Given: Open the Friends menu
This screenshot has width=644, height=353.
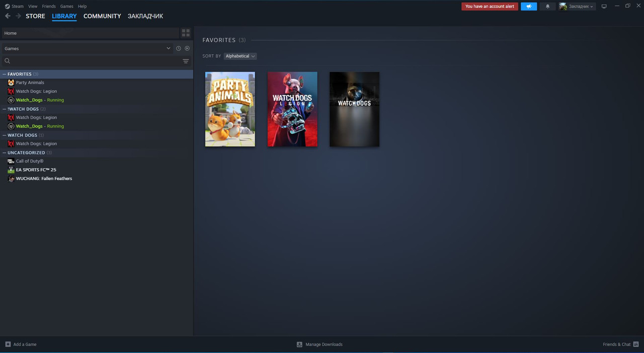Looking at the screenshot, I should point(49,6).
